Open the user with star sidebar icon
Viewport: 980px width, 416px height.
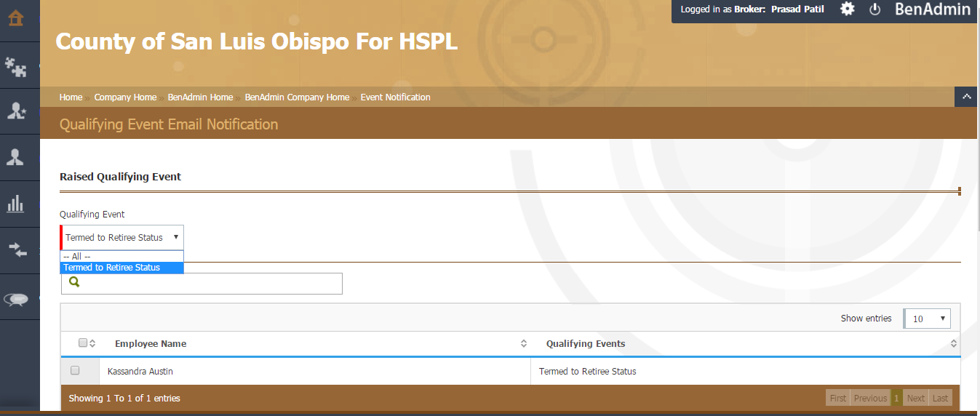[x=15, y=111]
